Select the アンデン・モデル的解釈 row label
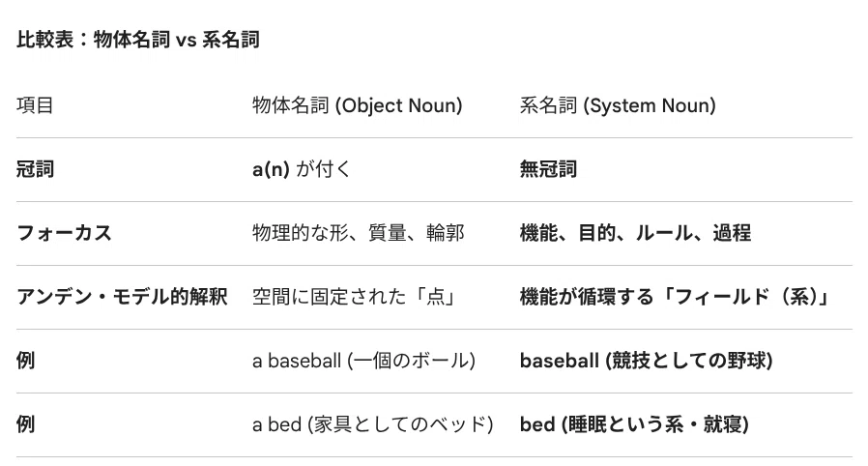 [x=123, y=297]
